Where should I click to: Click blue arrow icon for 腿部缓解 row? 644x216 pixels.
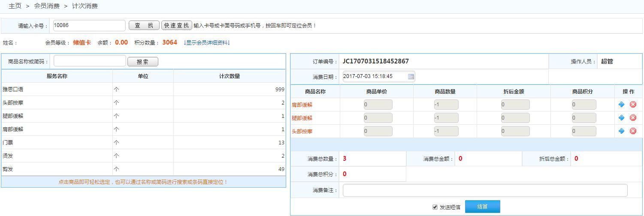click(x=621, y=118)
